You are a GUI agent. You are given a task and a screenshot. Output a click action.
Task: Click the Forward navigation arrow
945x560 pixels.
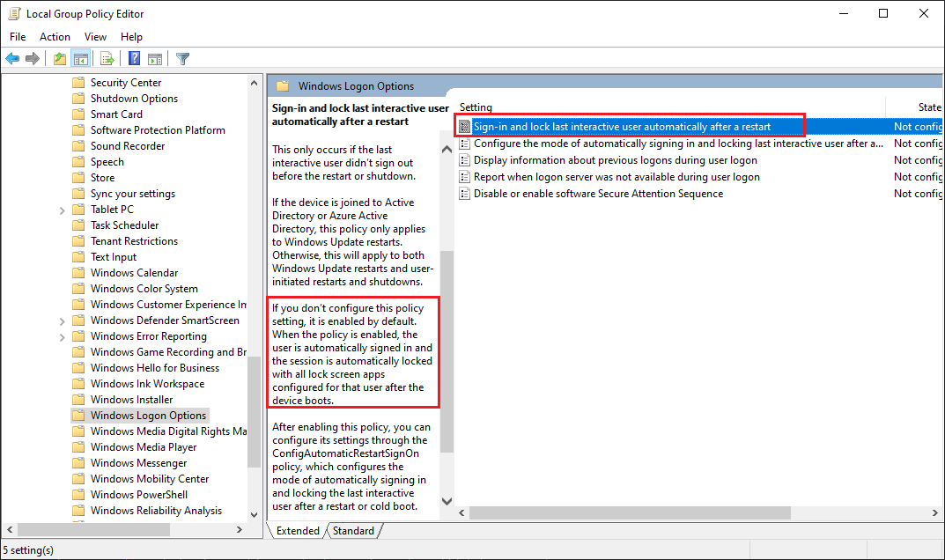pos(33,58)
